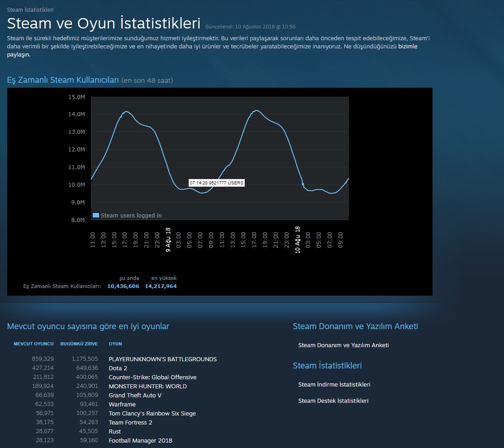Click the 12.0M y-axis label
This screenshot has width=504, height=448.
pos(76,150)
